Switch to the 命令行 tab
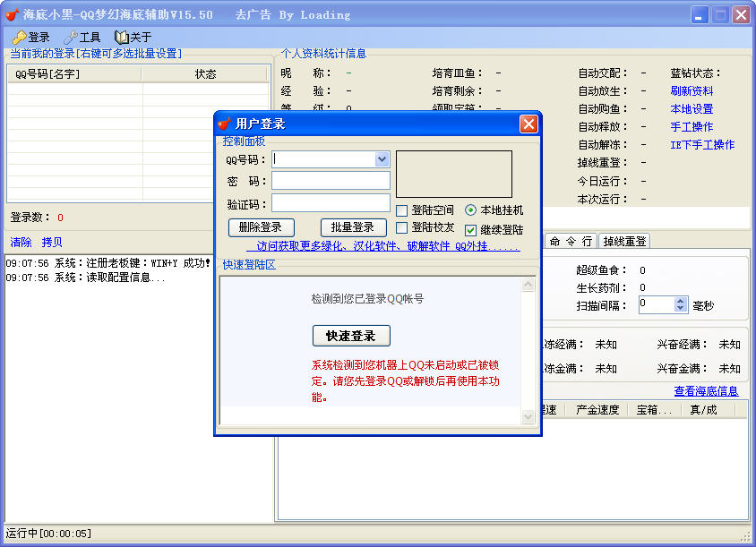Viewport: 756px width, 547px height. (x=571, y=241)
